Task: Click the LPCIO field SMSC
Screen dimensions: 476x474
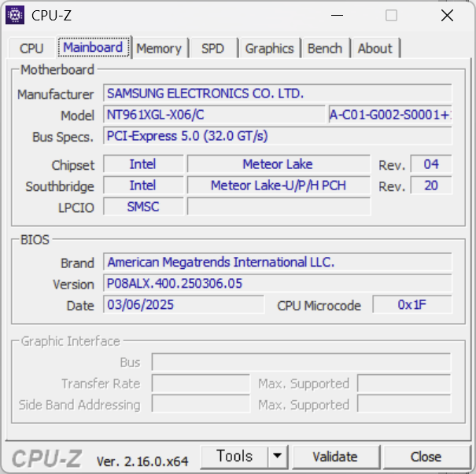Action: click(143, 207)
